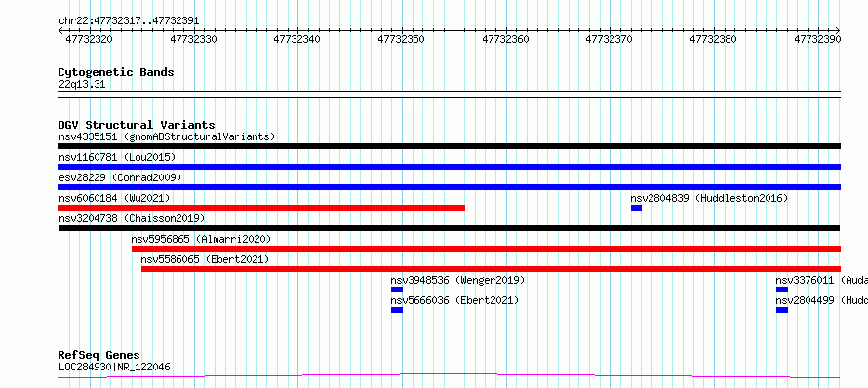Open variant nsv1160781 (Lou2015) label
This screenshot has height=388, width=868.
pyautogui.click(x=117, y=157)
